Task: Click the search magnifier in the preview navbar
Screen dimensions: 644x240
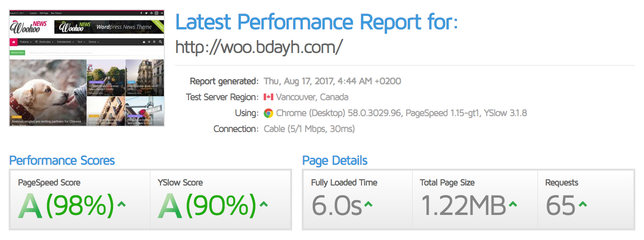Action: coord(161,42)
